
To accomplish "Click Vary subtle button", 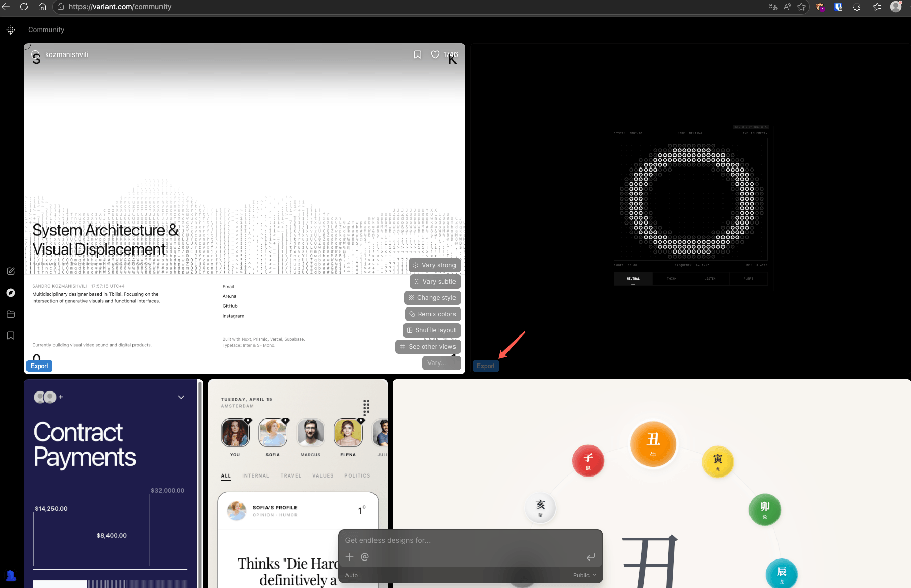I will (435, 282).
